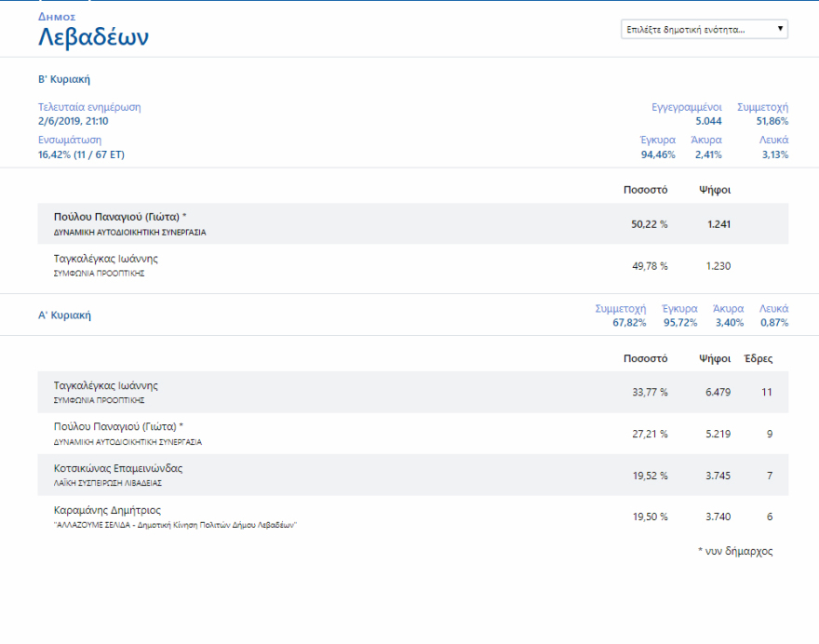
Task: Open the 'Επιλέξτε δημοτική ενότητα' dropdown
Action: [705, 29]
